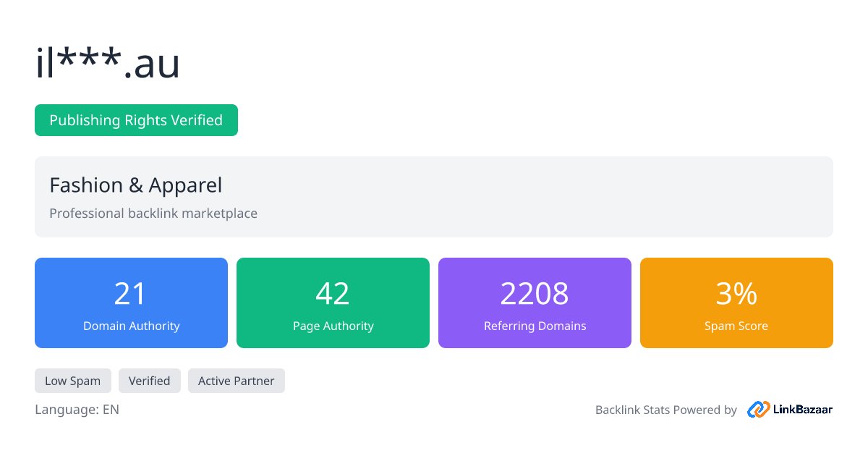Click the Fashion & Apparel category text
This screenshot has height=456, width=868.
[x=136, y=185]
